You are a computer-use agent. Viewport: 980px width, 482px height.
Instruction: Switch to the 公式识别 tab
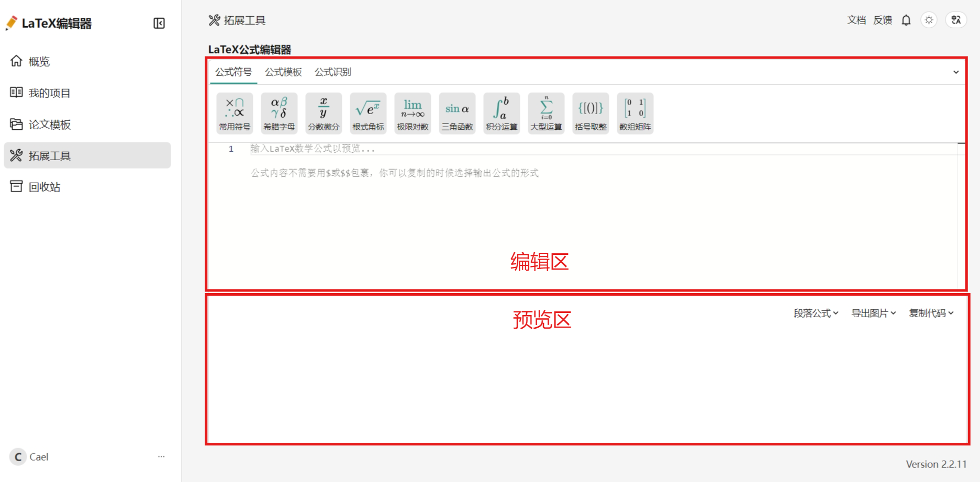point(333,72)
